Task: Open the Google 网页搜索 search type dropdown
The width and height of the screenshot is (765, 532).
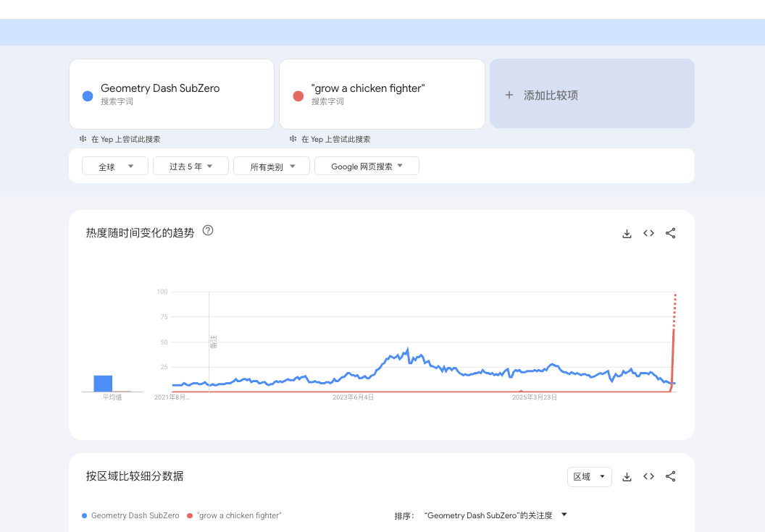Action: (x=367, y=166)
